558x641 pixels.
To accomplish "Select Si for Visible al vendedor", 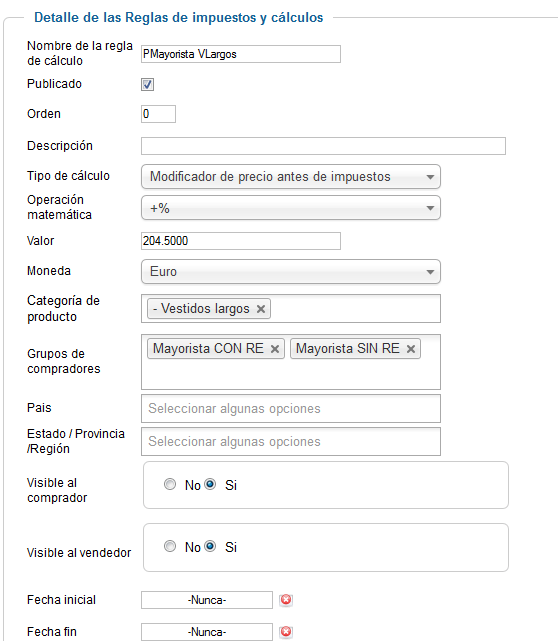I will coord(210,546).
